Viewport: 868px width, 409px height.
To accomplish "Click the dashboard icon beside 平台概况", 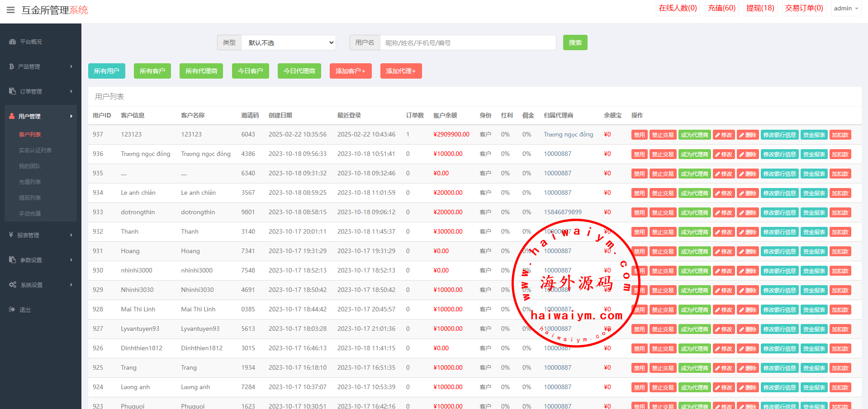I will tap(12, 42).
